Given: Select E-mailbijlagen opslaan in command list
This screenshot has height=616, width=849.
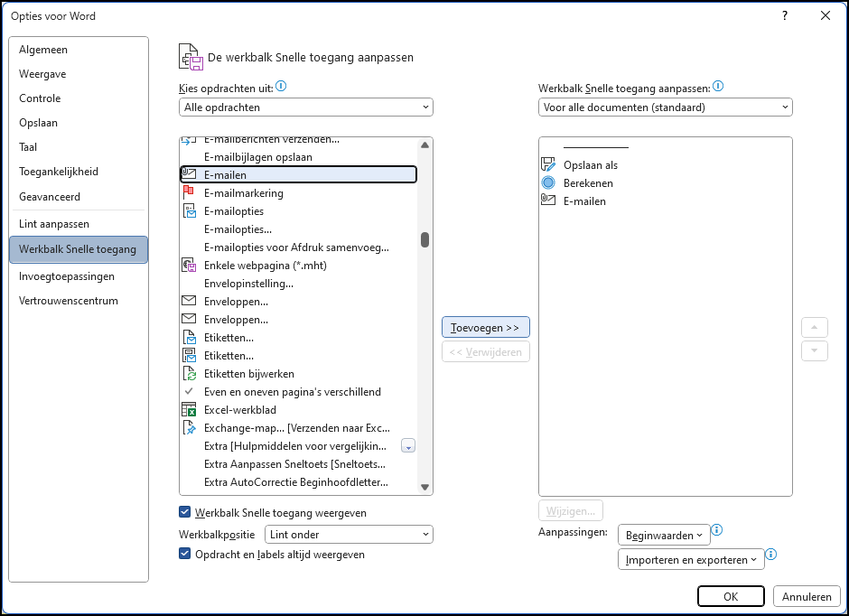Looking at the screenshot, I should click(298, 156).
